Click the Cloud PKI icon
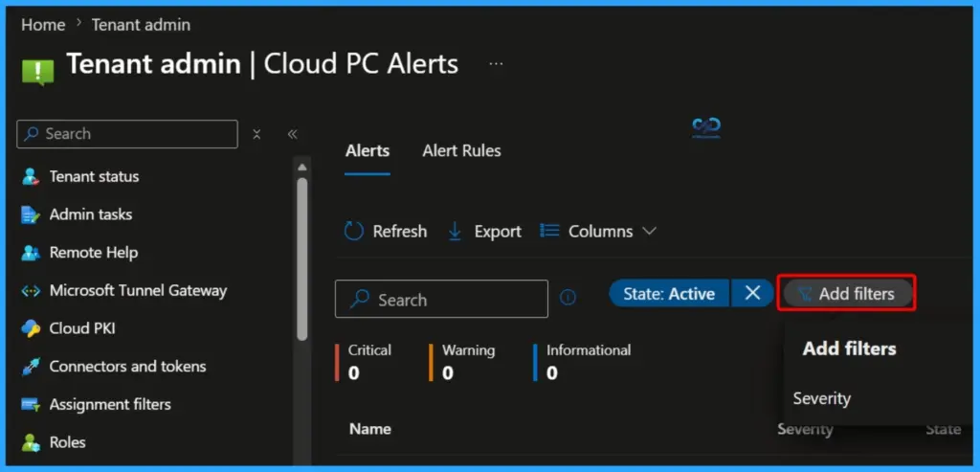980x472 pixels. point(31,328)
